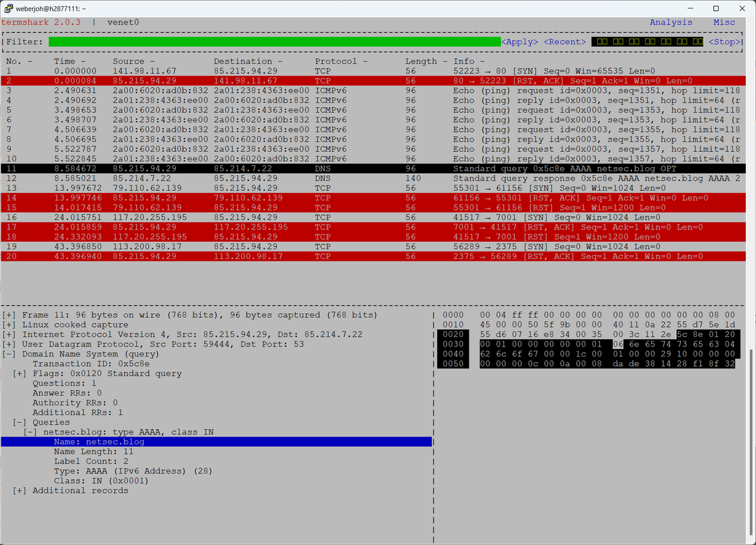The width and height of the screenshot is (756, 545).
Task: Expand User Datagram Protocol node
Action: point(9,344)
